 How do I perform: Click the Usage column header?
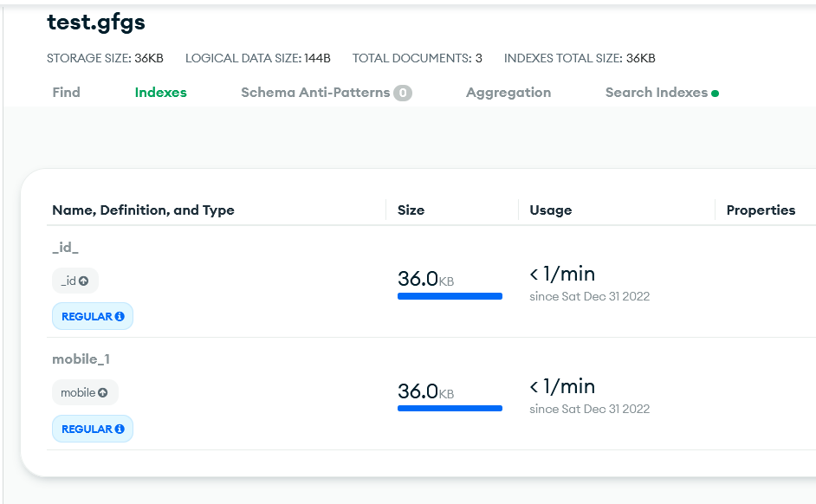point(551,210)
